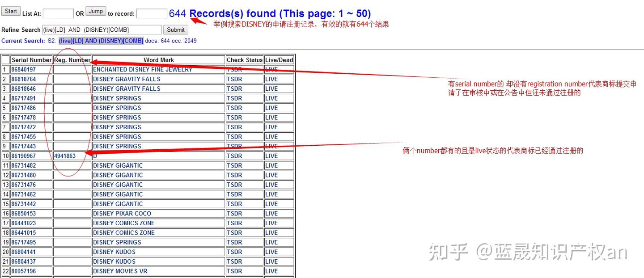
Task: Open serial number 86717495
Action: point(24,242)
